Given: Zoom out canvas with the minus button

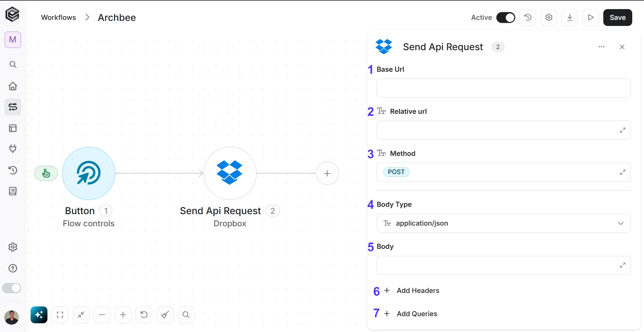Looking at the screenshot, I should (x=102, y=315).
